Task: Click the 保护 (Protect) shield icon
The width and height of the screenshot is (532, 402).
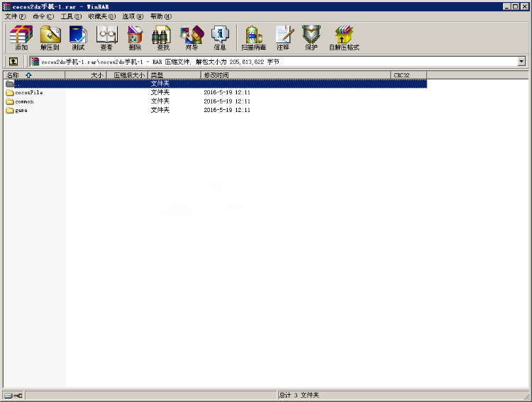Action: [x=311, y=38]
